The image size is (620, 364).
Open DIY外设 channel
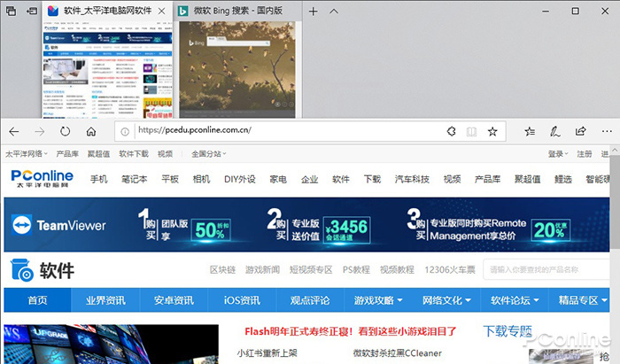(x=240, y=180)
